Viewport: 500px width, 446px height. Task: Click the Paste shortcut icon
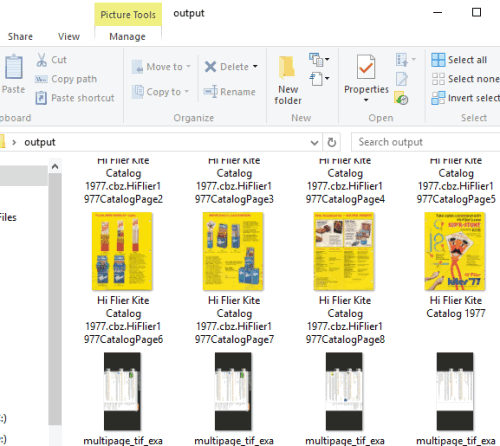(41, 98)
